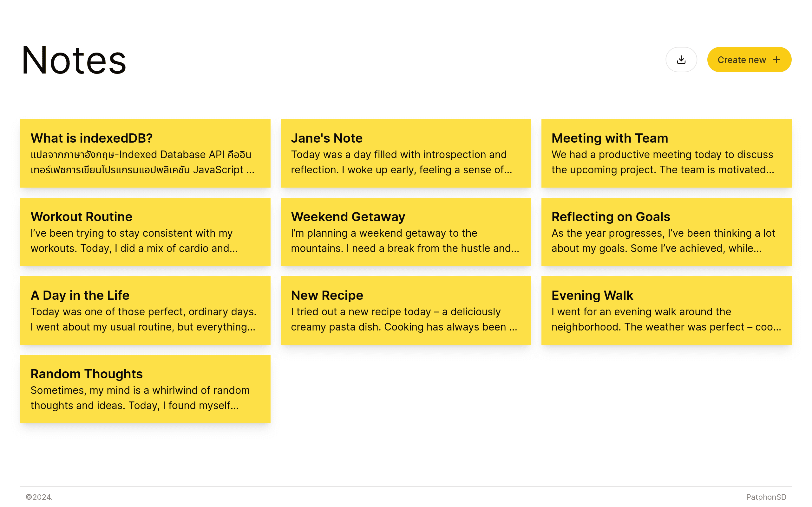Viewport: 812px width, 507px height.
Task: Click the Thai text preview in indexedDB note
Action: click(x=142, y=162)
